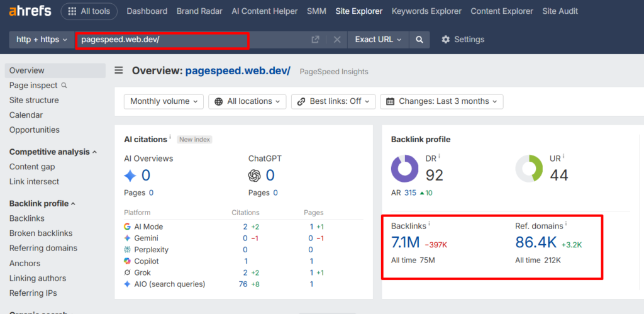644x314 pixels.
Task: Click the 86.4K ref. domains value
Action: 536,243
